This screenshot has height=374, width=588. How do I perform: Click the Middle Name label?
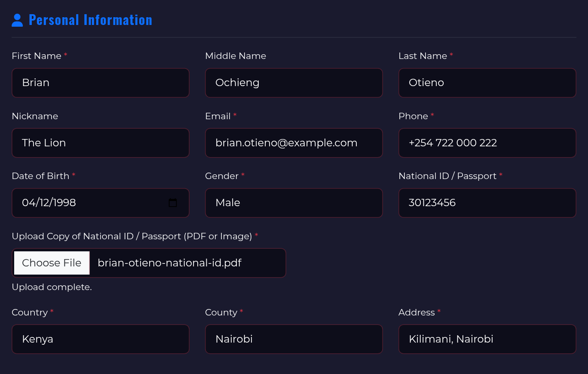click(236, 56)
